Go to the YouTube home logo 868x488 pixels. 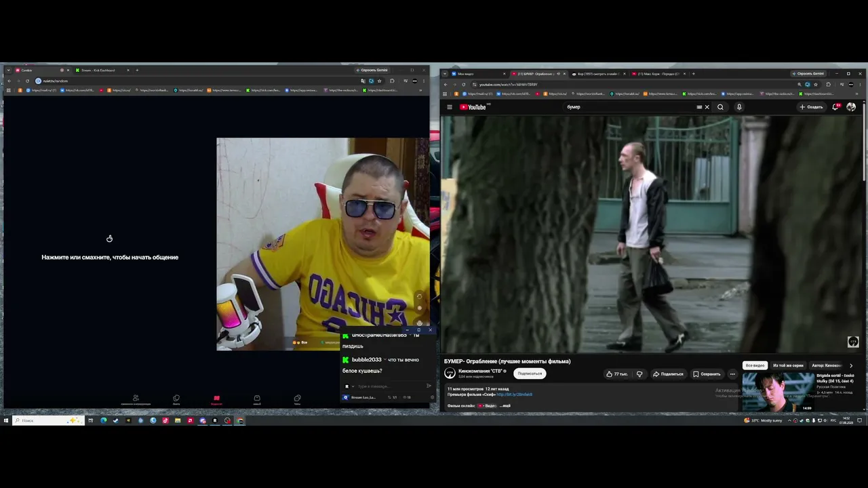[473, 107]
